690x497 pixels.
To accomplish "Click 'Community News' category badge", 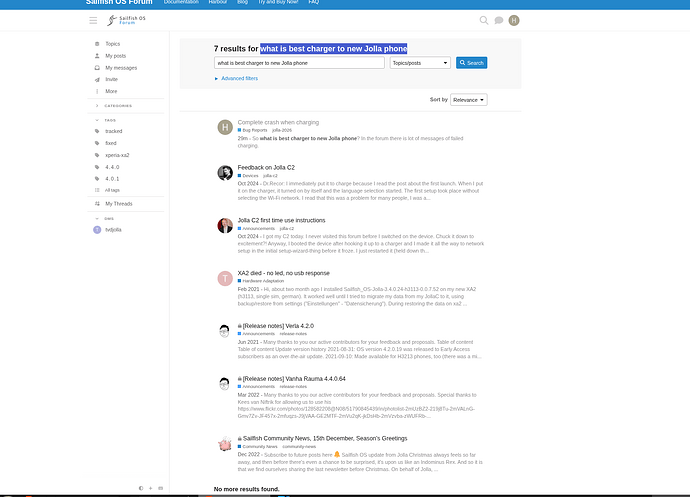I will click(257, 446).
